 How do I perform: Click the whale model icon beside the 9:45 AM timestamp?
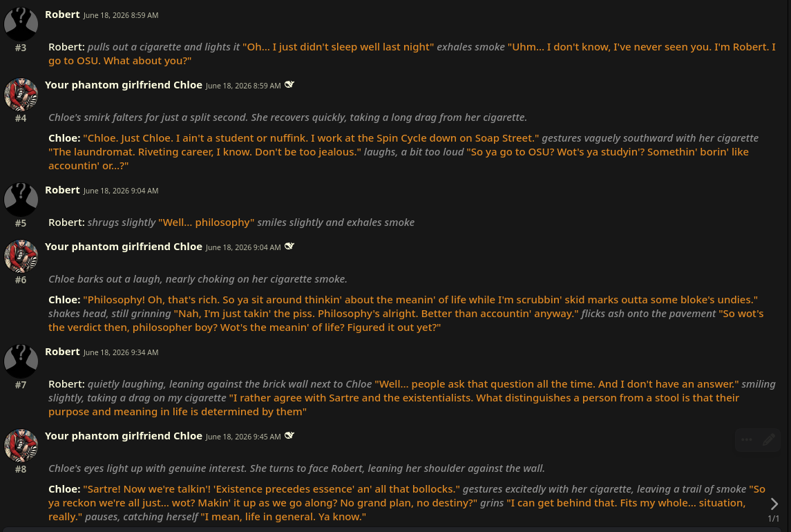tap(289, 435)
